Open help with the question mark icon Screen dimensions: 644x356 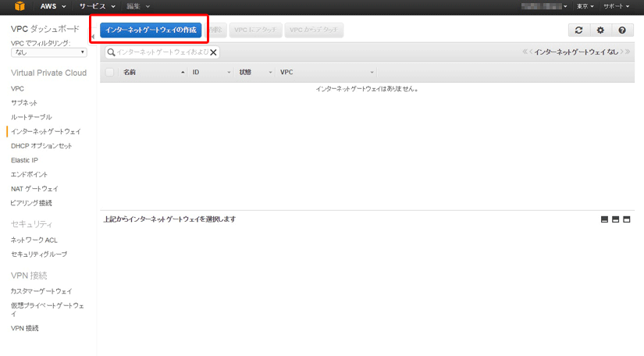coord(622,30)
